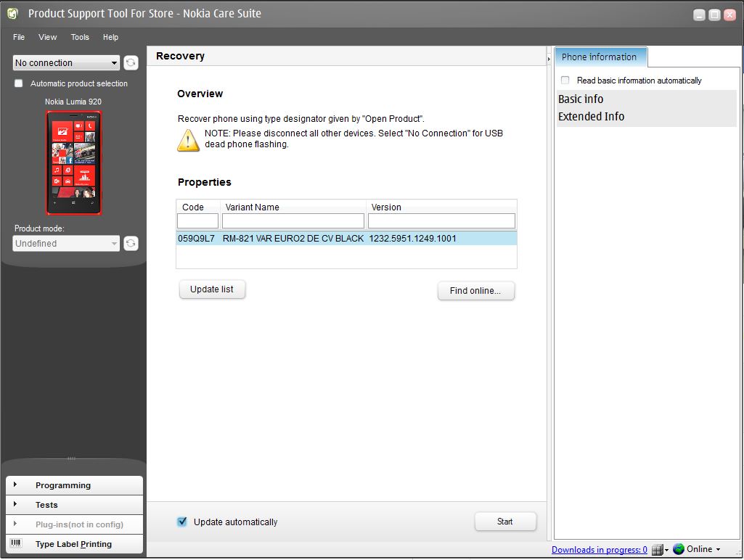The image size is (744, 560).
Task: Click the barcode icon for Type Label Printing
Action: 16,543
